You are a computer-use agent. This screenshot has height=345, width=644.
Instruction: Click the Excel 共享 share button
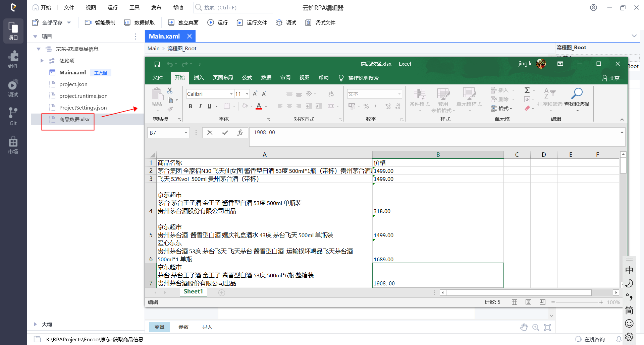click(x=611, y=78)
